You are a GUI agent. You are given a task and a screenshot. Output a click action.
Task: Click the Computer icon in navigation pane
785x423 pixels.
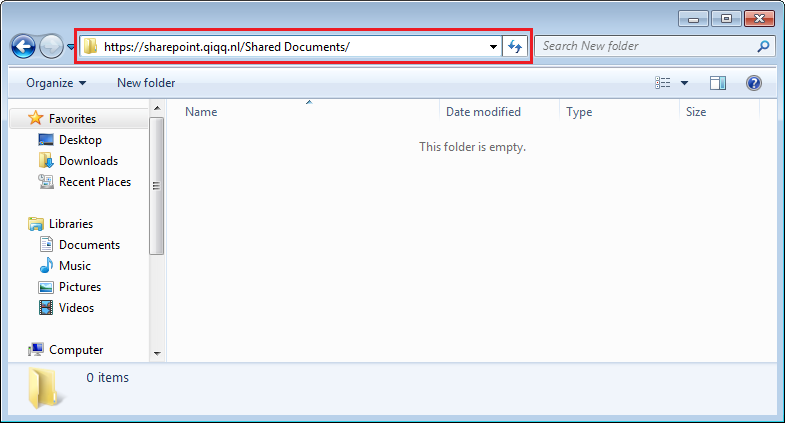pyautogui.click(x=36, y=349)
